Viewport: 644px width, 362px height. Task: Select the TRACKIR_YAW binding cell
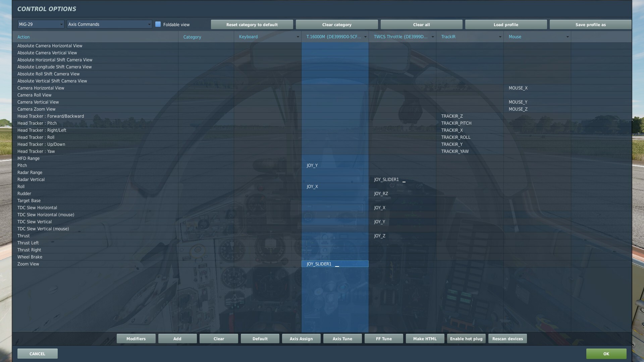pyautogui.click(x=470, y=151)
